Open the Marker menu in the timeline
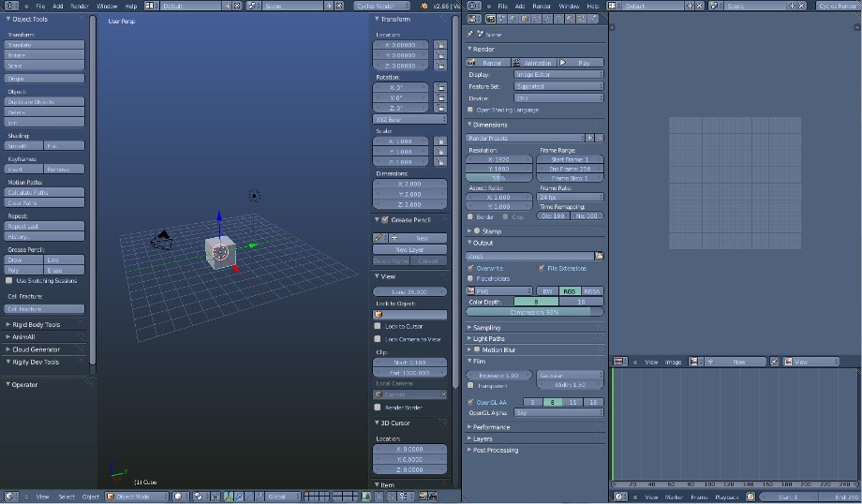The height and width of the screenshot is (504, 862). click(x=673, y=497)
